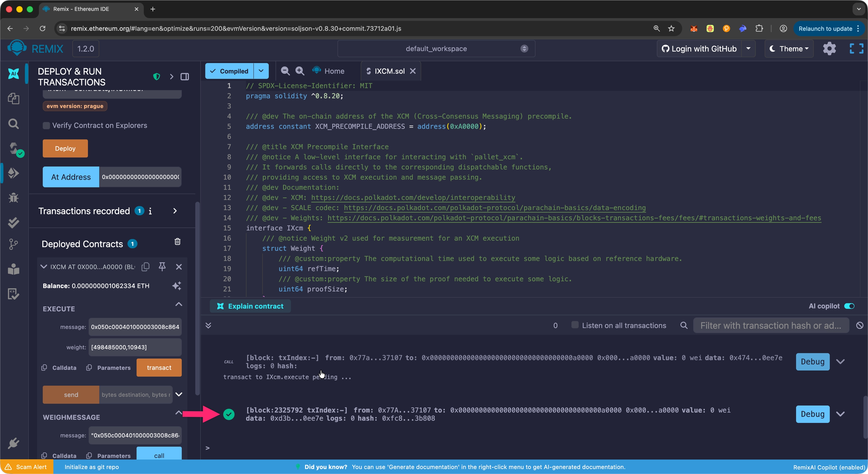Screen dimensions: 868x474
Task: Open the Debugger bug icon in sidebar
Action: 13,198
